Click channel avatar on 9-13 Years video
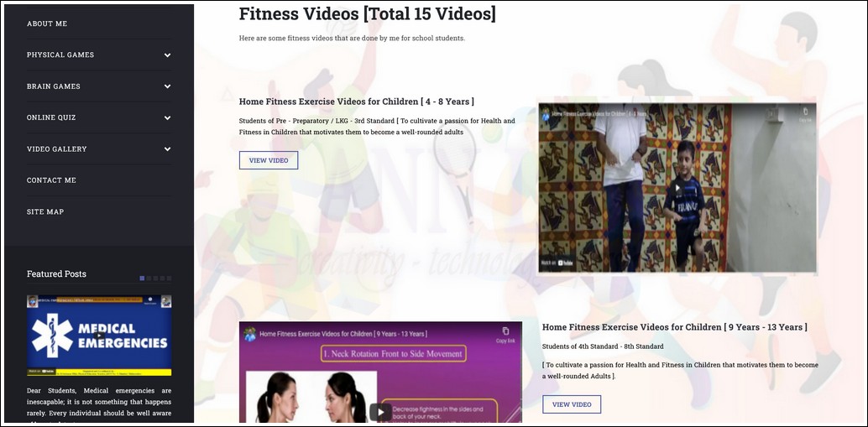The image size is (868, 427). (x=249, y=334)
